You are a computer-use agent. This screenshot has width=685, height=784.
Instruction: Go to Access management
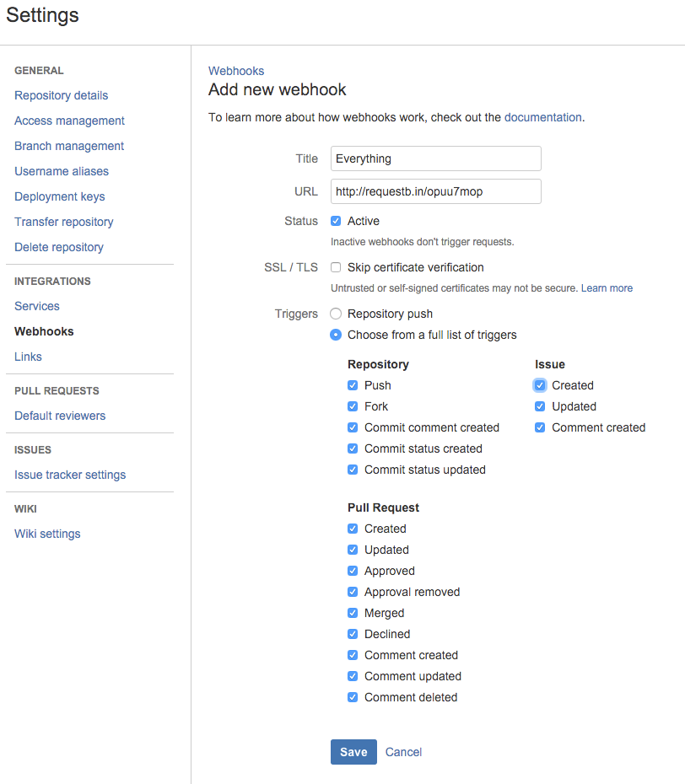point(69,121)
